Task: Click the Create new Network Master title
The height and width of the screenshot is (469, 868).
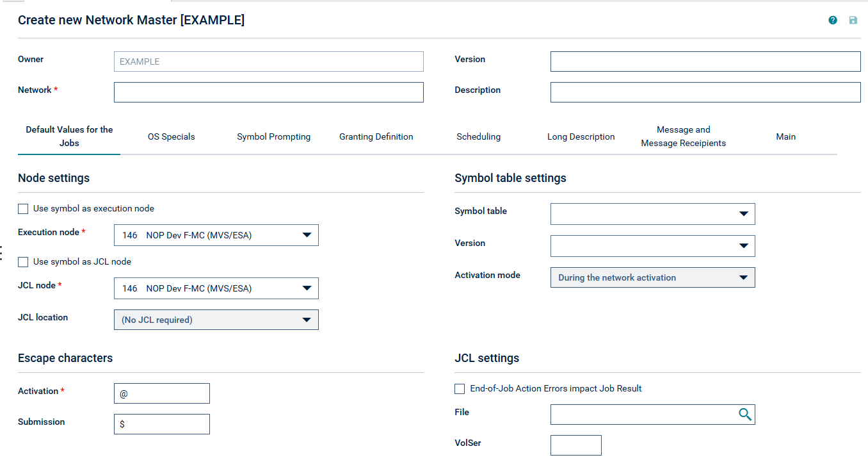Action: click(x=131, y=20)
